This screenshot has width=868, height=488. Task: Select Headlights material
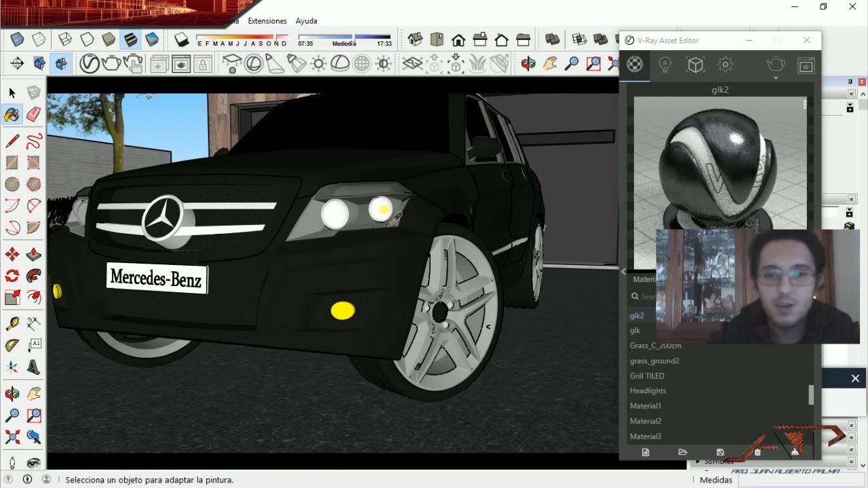pos(648,390)
